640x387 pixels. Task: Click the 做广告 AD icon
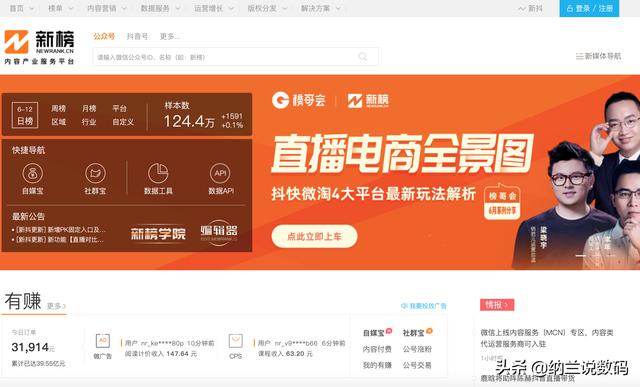[x=103, y=341]
